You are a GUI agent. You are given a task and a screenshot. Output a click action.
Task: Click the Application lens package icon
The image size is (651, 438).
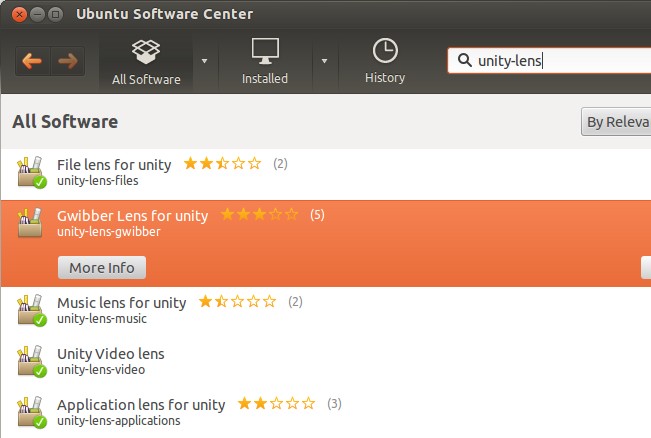tap(32, 412)
